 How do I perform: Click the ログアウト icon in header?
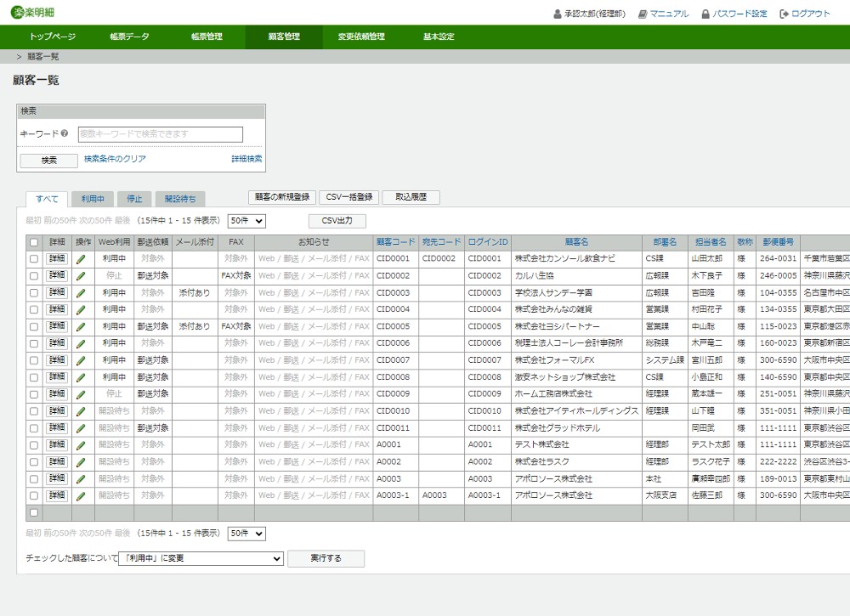[x=784, y=14]
